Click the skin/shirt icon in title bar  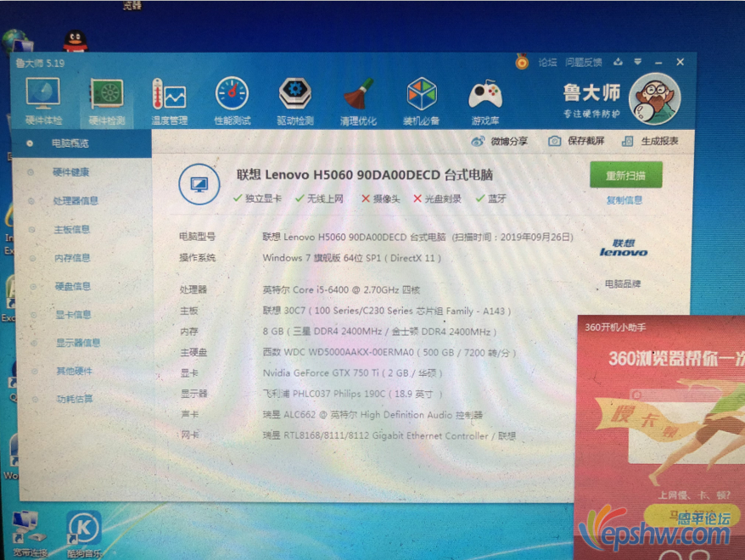(x=618, y=62)
